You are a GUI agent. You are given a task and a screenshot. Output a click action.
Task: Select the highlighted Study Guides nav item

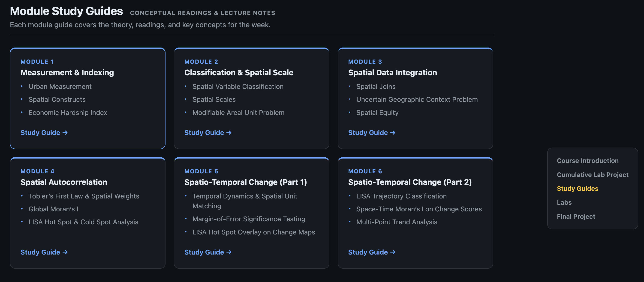[x=577, y=189]
